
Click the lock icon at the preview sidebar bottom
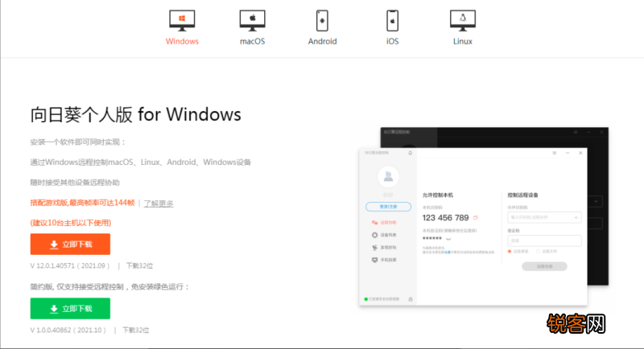[x=411, y=299]
